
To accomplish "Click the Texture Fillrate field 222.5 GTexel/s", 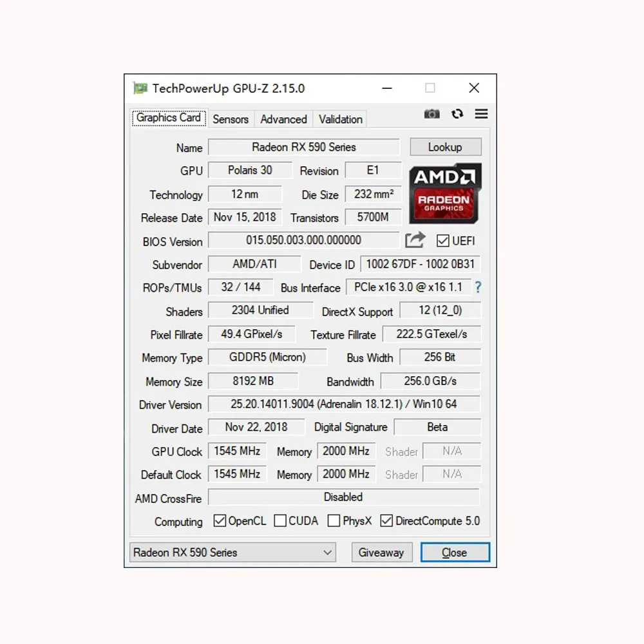I will (x=431, y=334).
